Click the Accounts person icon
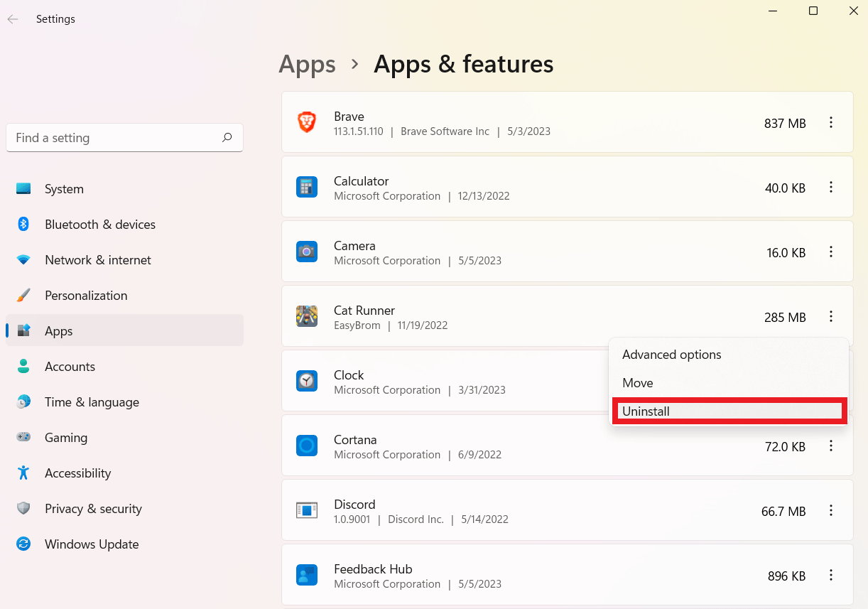The width and height of the screenshot is (868, 609). pyautogui.click(x=23, y=367)
